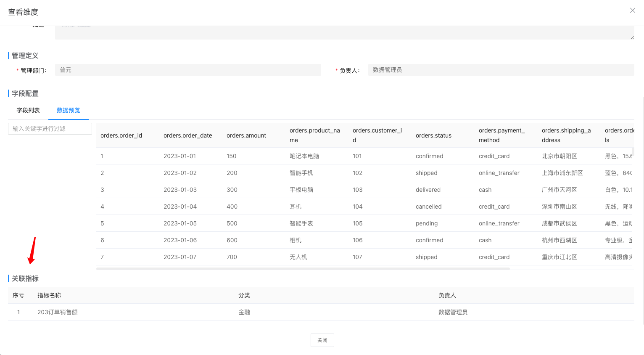Click the 管理部门 field showing 普元
This screenshot has width=644, height=355.
click(188, 70)
